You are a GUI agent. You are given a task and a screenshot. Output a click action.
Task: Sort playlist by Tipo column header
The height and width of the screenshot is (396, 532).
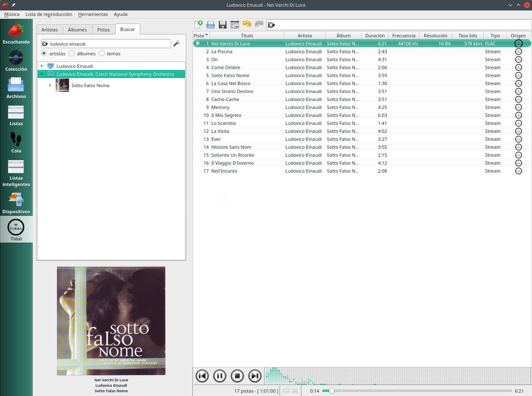click(x=495, y=35)
